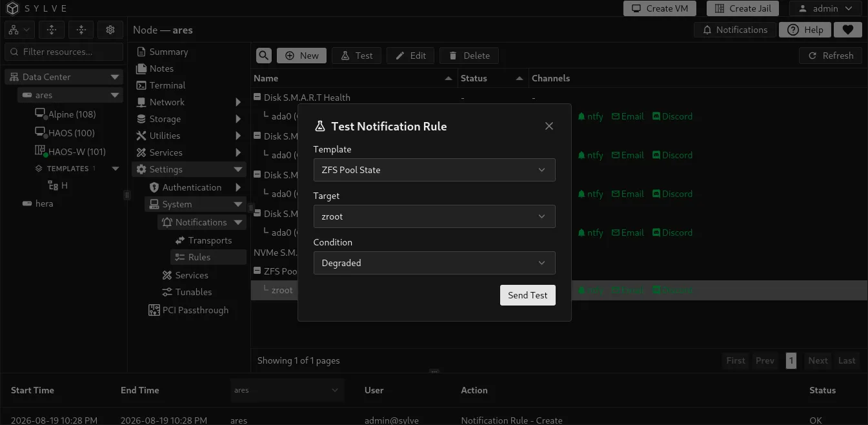Select the hera node
The image size is (868, 425).
pyautogui.click(x=37, y=203)
